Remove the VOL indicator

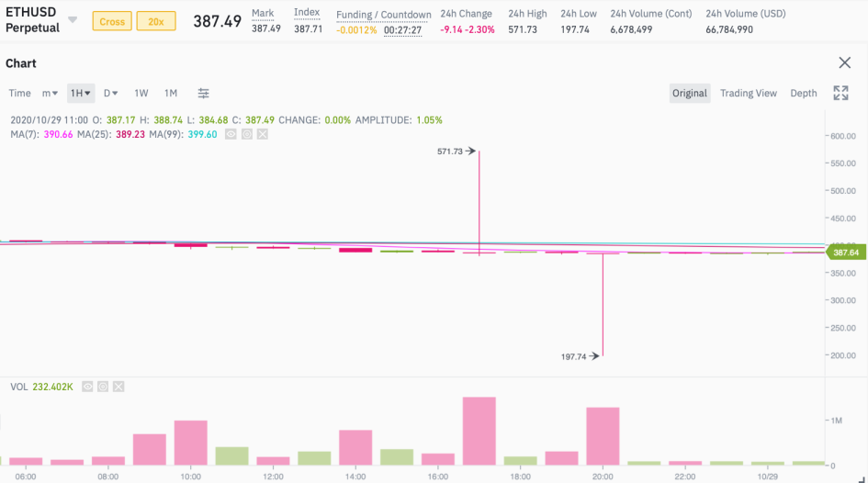click(118, 387)
